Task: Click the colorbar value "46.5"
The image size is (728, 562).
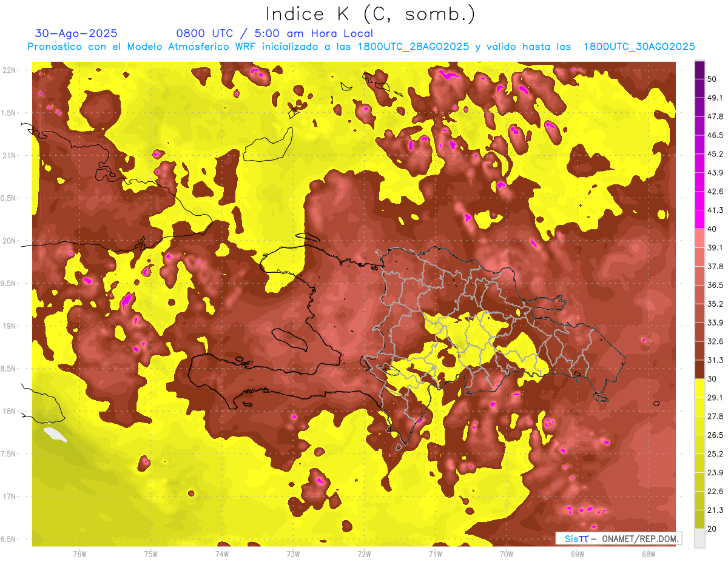Action: [715, 135]
